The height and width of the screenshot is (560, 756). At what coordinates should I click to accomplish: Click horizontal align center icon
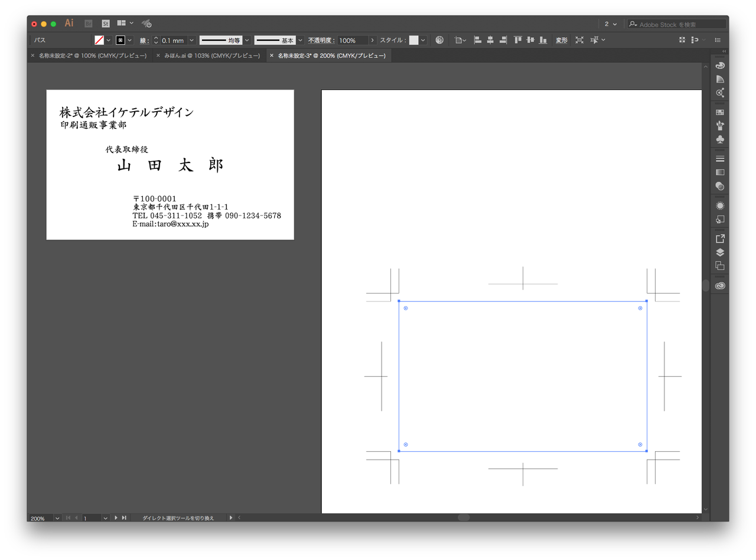[490, 40]
